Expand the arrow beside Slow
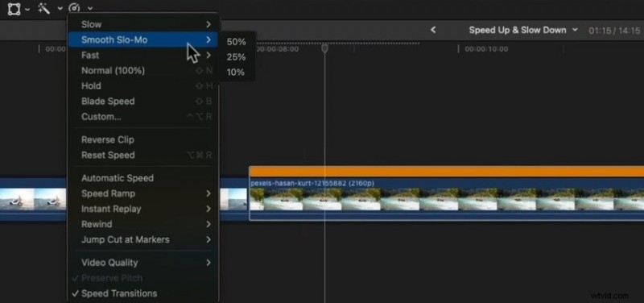 click(x=208, y=25)
